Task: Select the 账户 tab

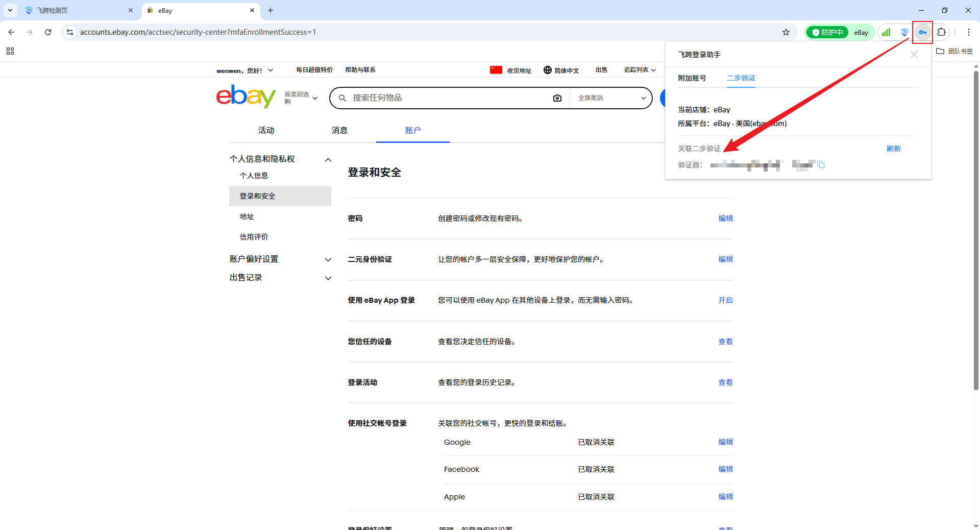Action: pos(413,130)
